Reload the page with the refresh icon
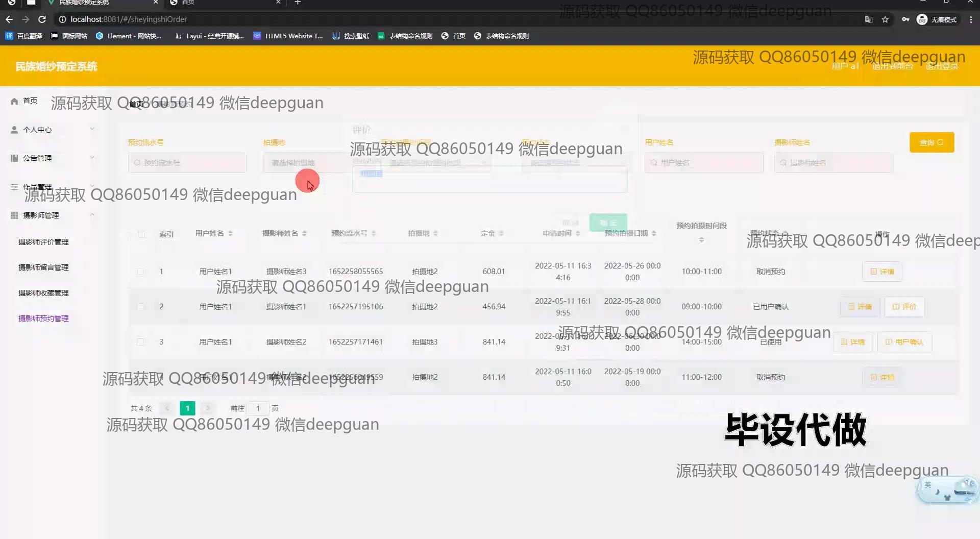 [42, 19]
